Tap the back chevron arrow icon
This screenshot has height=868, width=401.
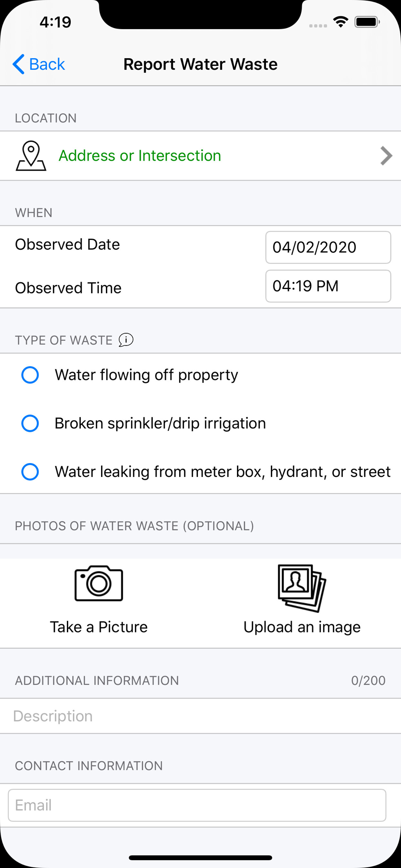19,64
